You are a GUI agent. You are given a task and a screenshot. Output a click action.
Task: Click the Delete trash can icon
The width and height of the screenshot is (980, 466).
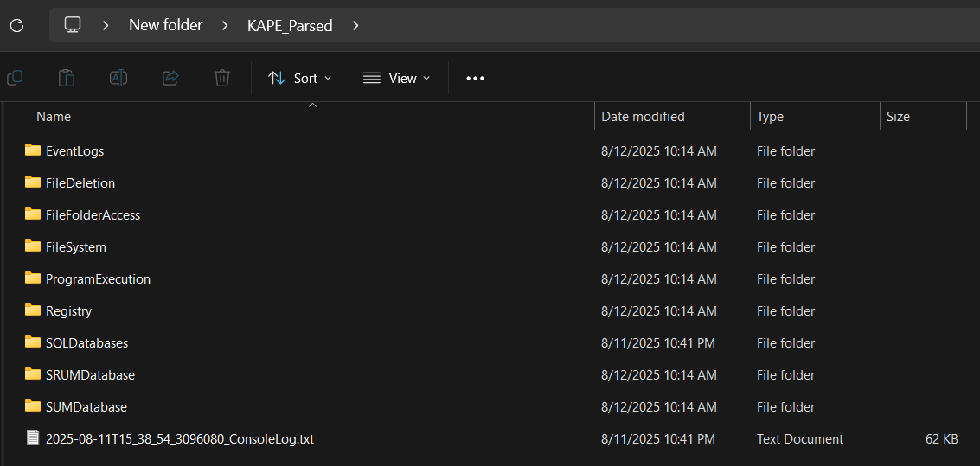tap(222, 78)
